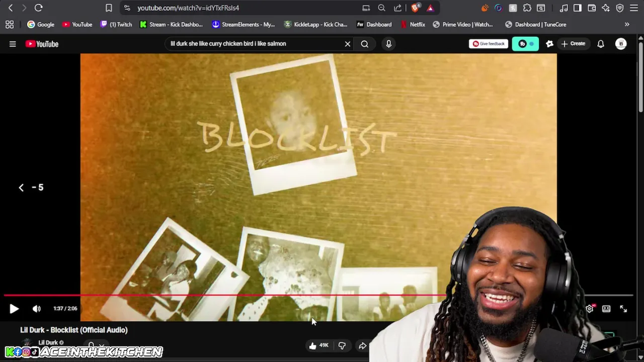This screenshot has height=362, width=644.
Task: Open the extensions puzzle piece menu
Action: pyautogui.click(x=527, y=8)
